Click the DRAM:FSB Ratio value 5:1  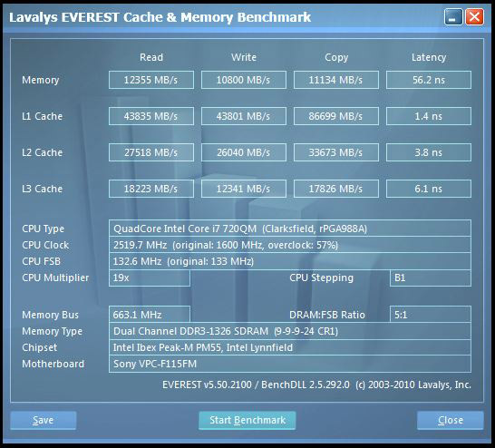(431, 315)
